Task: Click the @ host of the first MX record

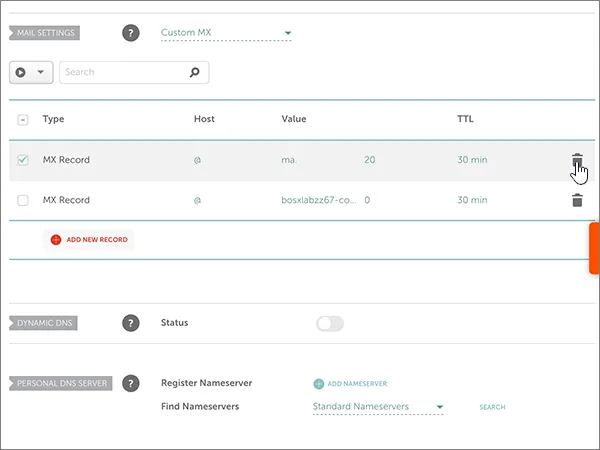Action: [197, 160]
